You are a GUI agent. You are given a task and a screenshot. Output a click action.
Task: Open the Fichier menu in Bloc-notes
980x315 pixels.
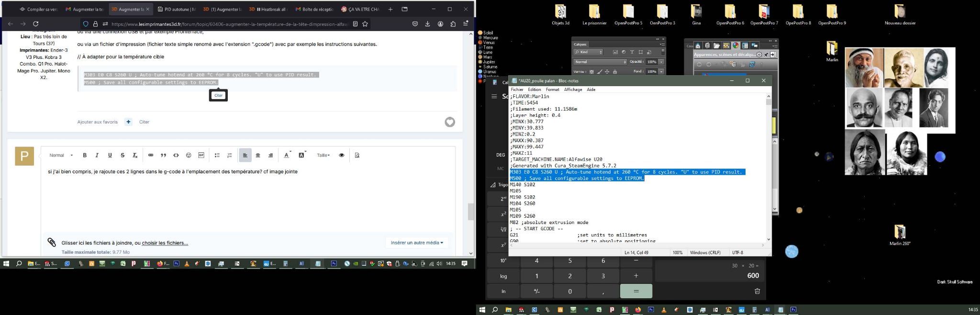[517, 90]
